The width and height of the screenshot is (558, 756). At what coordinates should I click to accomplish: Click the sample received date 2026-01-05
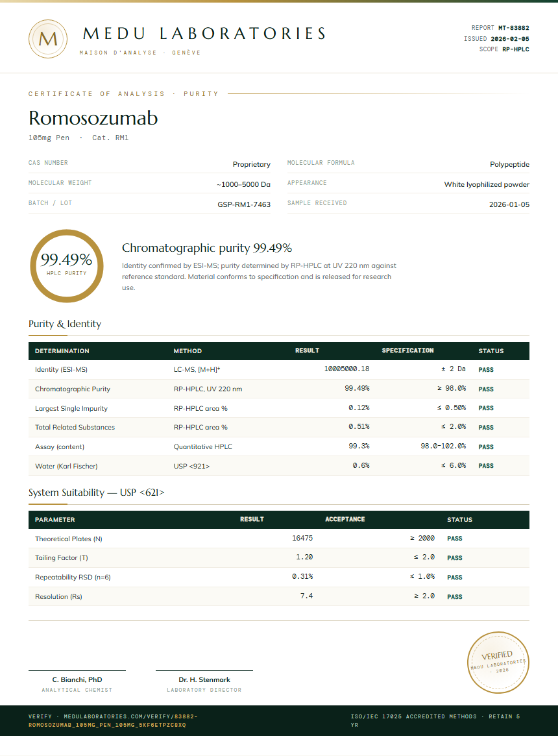coord(509,204)
